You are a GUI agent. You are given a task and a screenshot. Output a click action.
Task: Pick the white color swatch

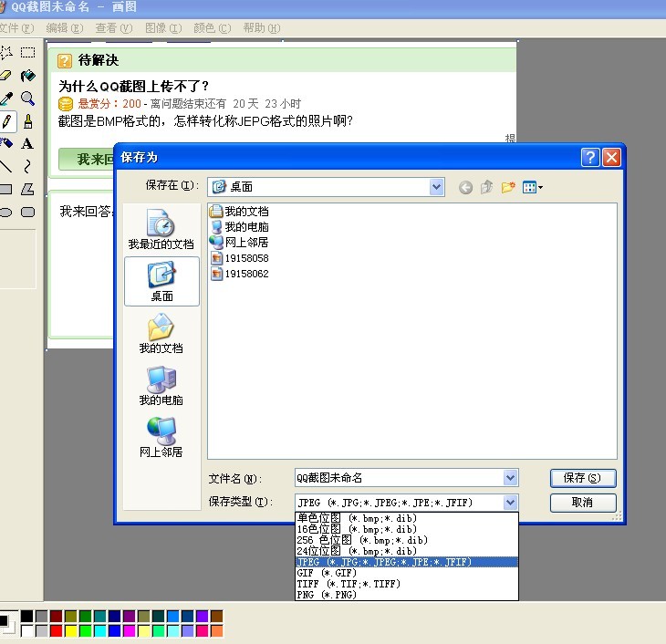[26, 630]
